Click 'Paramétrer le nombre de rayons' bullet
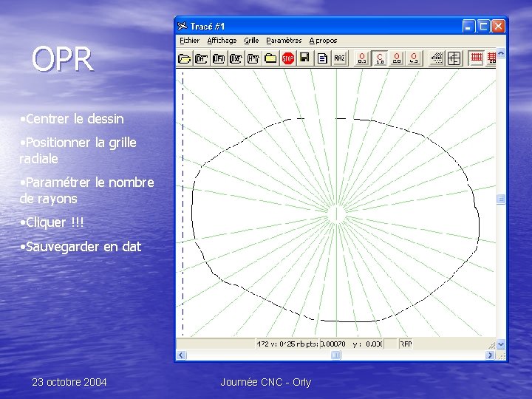 coord(87,191)
